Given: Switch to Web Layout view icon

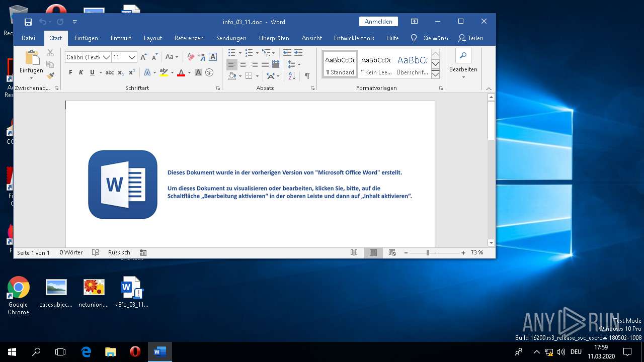Looking at the screenshot, I should (x=392, y=253).
